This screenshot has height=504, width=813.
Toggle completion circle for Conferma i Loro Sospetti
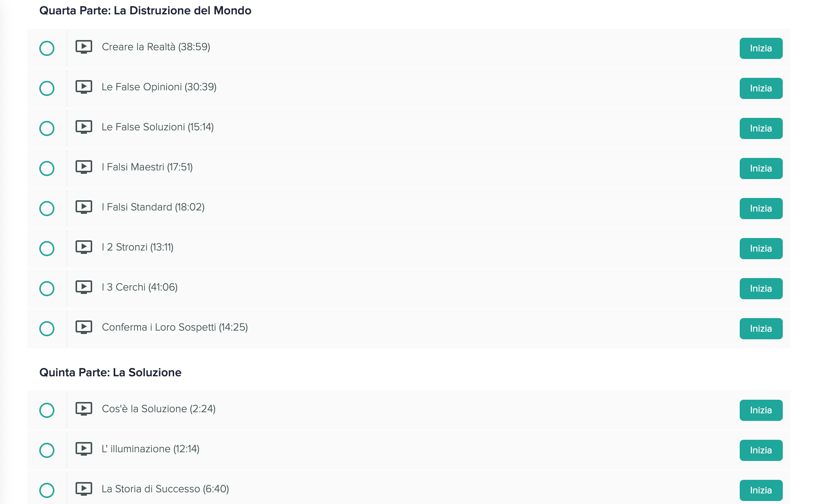[47, 329]
